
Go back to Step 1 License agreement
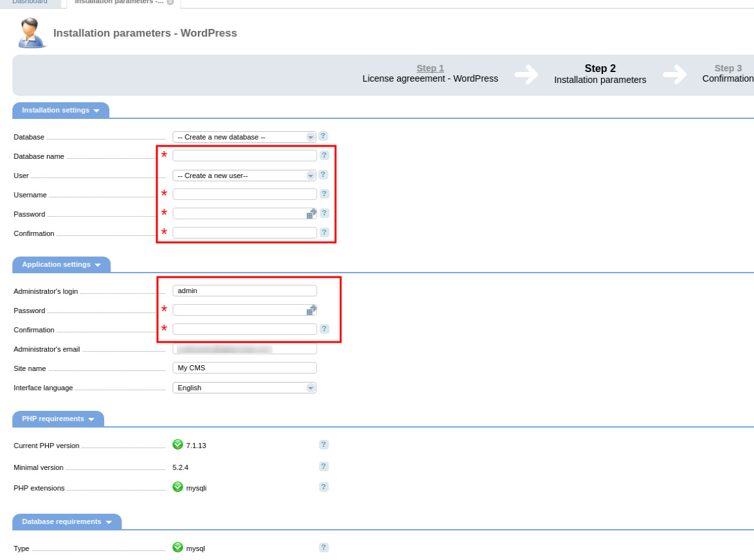tap(429, 68)
